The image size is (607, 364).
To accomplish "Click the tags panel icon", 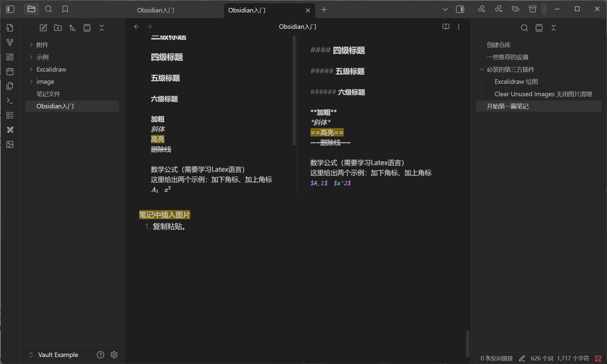I will click(x=516, y=9).
